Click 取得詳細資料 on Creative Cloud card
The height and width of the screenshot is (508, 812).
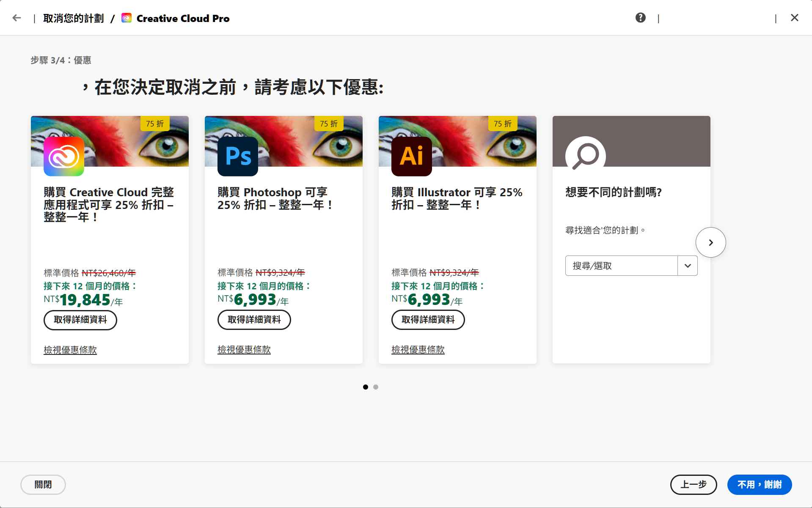tap(80, 320)
